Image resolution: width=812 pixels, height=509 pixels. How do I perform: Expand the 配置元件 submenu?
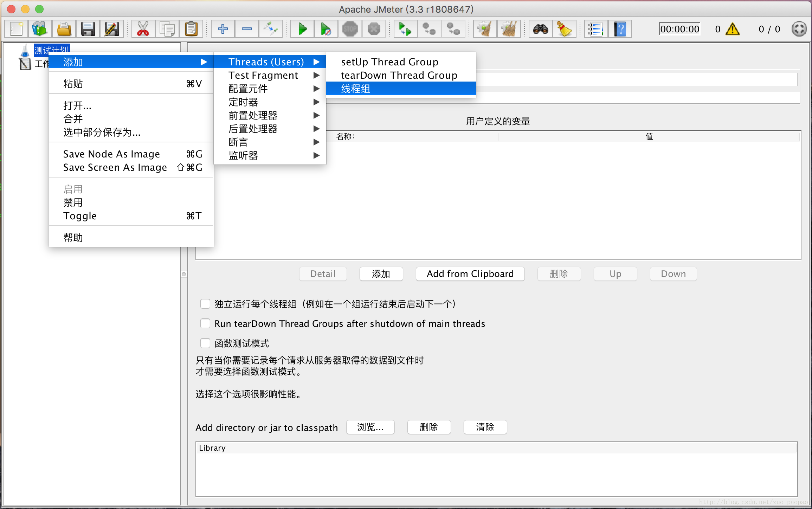pyautogui.click(x=270, y=89)
